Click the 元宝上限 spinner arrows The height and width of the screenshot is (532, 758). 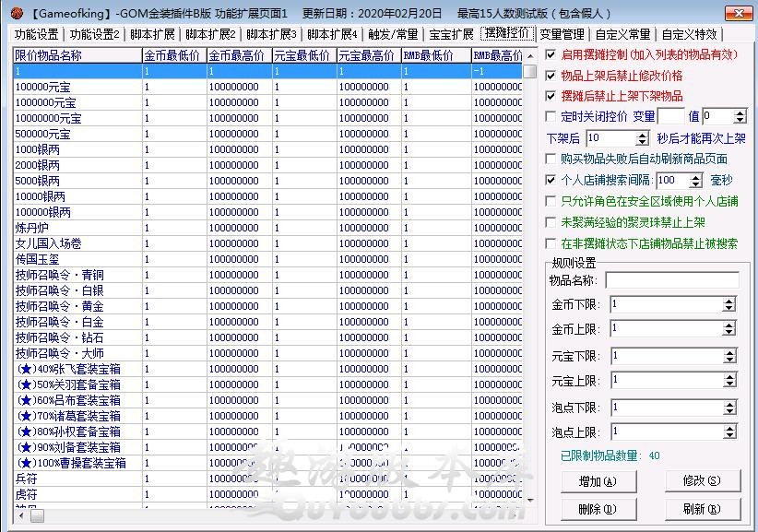tap(730, 381)
